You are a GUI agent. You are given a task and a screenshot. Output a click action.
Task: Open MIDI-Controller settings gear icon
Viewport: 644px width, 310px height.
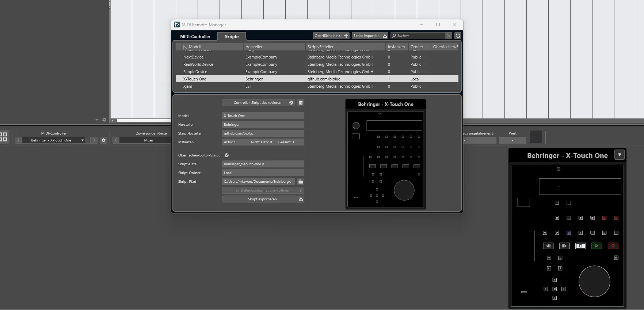click(103, 140)
